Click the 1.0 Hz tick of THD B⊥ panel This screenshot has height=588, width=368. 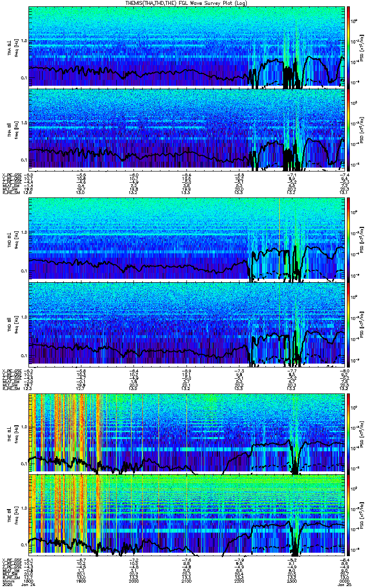(24, 233)
